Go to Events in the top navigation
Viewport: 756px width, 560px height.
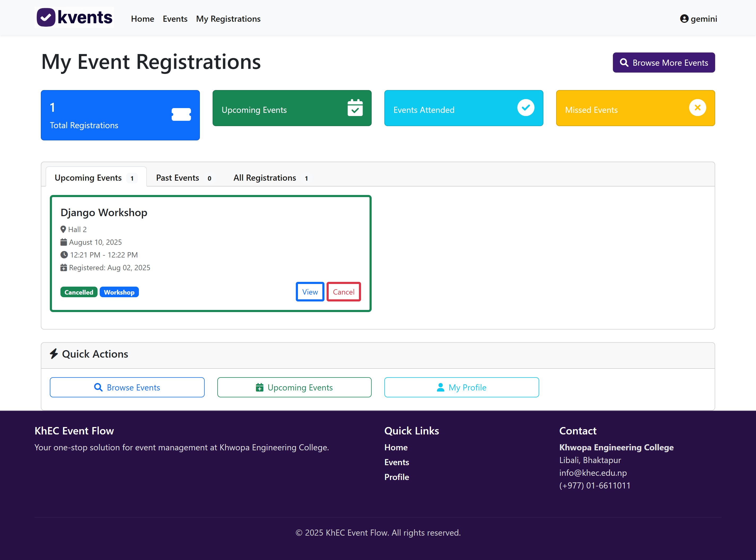[x=175, y=19]
